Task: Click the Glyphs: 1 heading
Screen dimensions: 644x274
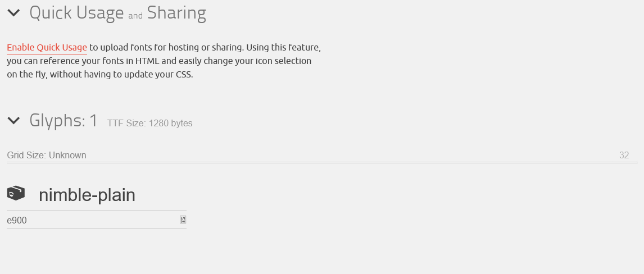Action: (64, 121)
